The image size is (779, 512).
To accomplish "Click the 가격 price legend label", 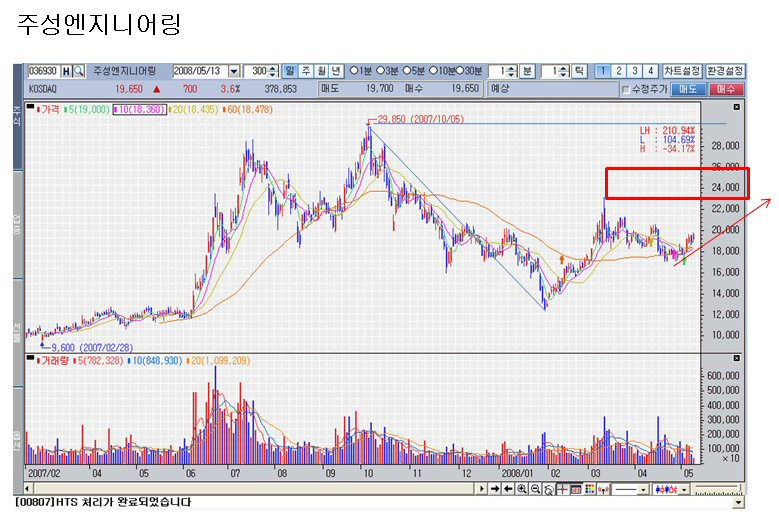I will [x=49, y=109].
